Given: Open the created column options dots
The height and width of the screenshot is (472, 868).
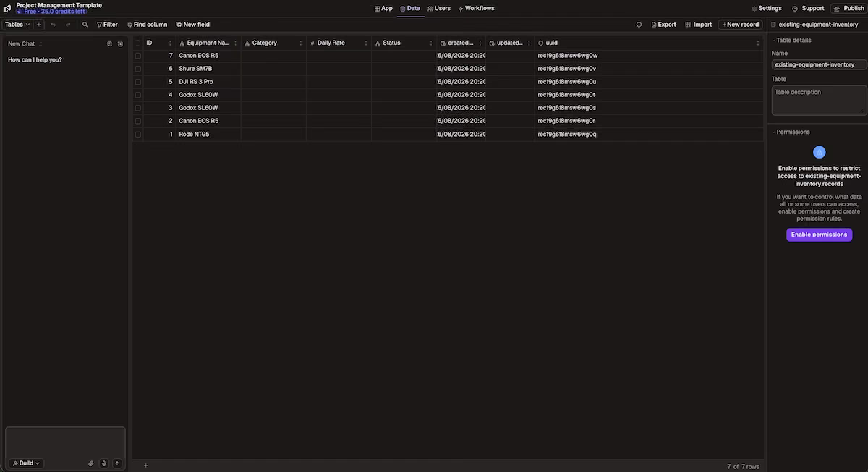Looking at the screenshot, I should [480, 43].
